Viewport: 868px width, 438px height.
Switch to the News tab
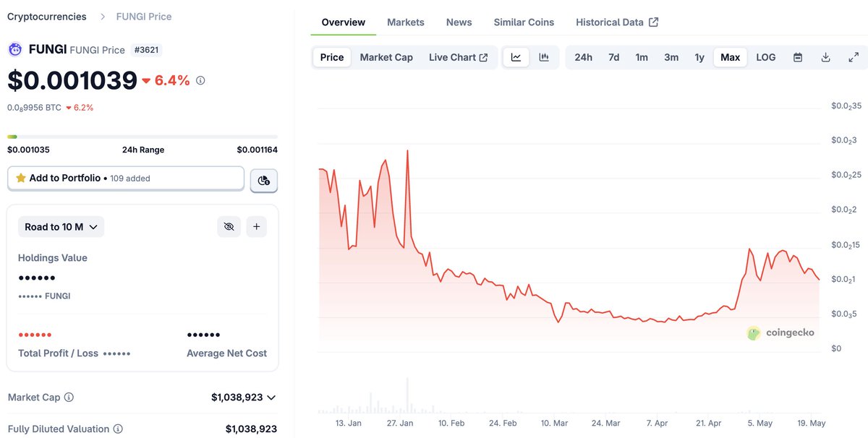tap(459, 22)
